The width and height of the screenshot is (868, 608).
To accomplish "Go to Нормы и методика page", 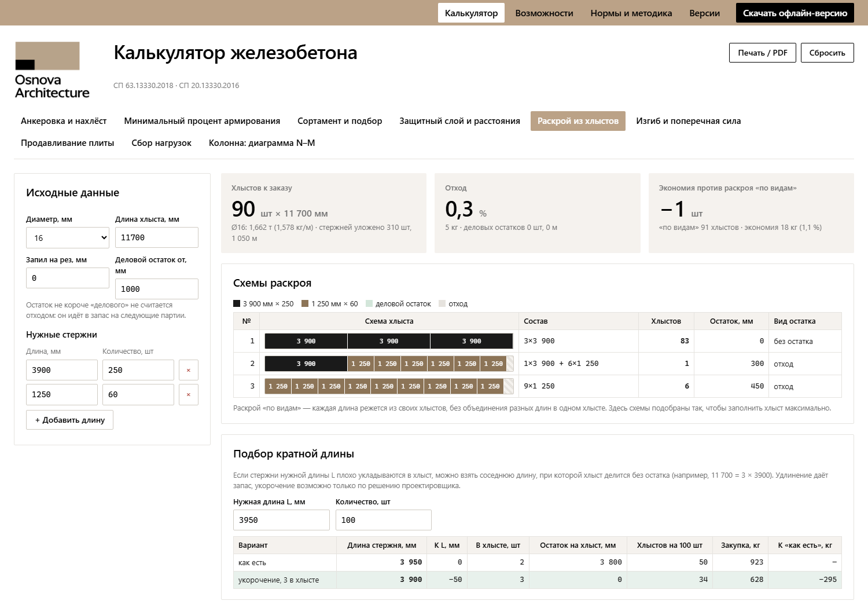I will coord(631,13).
